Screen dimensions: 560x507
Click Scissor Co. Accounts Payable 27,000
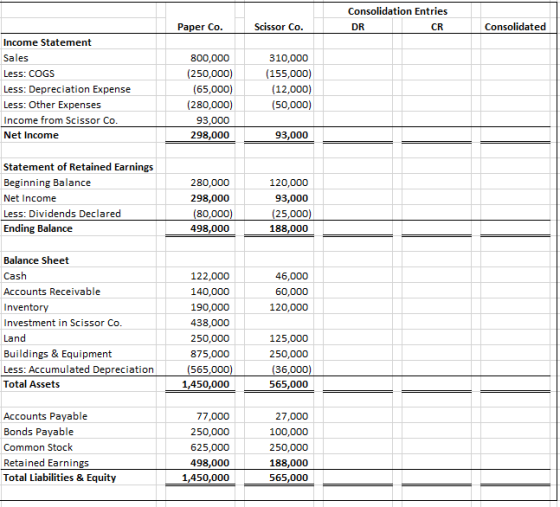(x=291, y=416)
